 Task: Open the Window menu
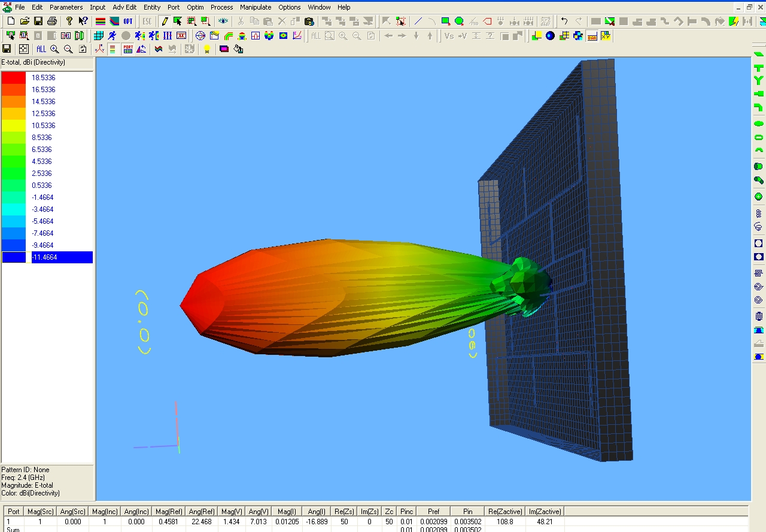coord(319,7)
